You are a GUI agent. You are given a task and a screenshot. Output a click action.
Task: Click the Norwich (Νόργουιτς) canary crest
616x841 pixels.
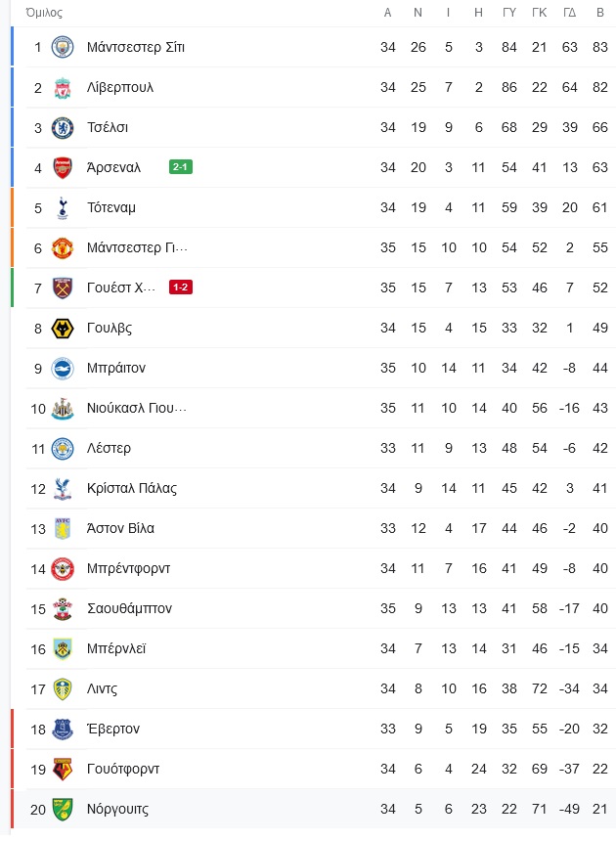point(63,809)
